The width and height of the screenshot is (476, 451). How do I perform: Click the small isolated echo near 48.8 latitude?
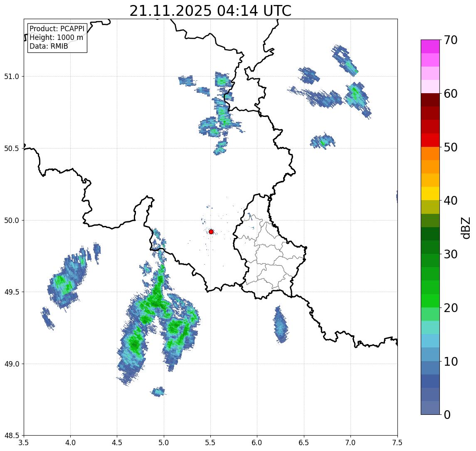158,392
